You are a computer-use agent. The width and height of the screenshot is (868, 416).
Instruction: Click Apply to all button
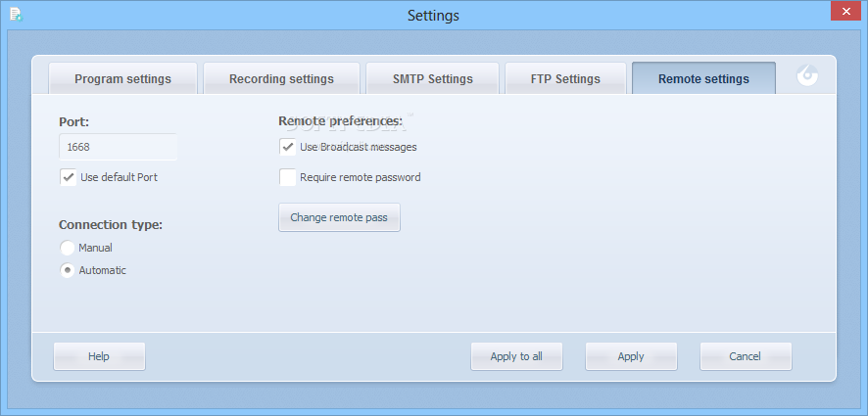(516, 356)
